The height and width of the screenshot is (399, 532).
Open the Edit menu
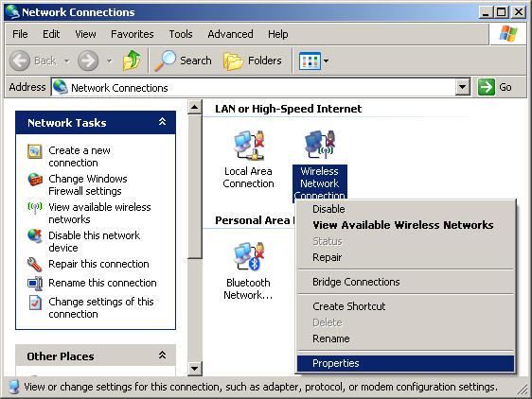tap(51, 34)
